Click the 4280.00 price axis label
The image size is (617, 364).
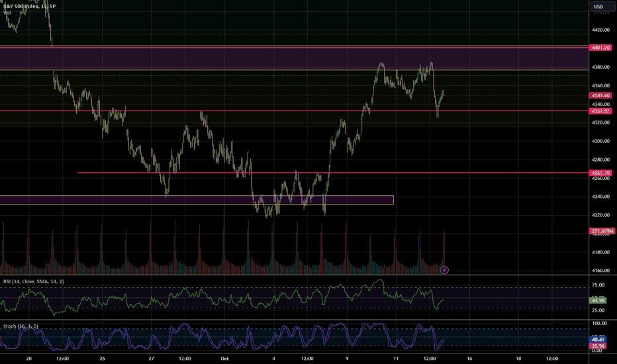[600, 159]
